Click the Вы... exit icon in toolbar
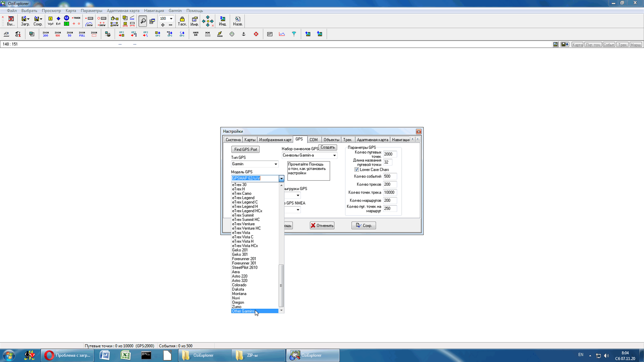This screenshot has height=362, width=644. tap(11, 21)
